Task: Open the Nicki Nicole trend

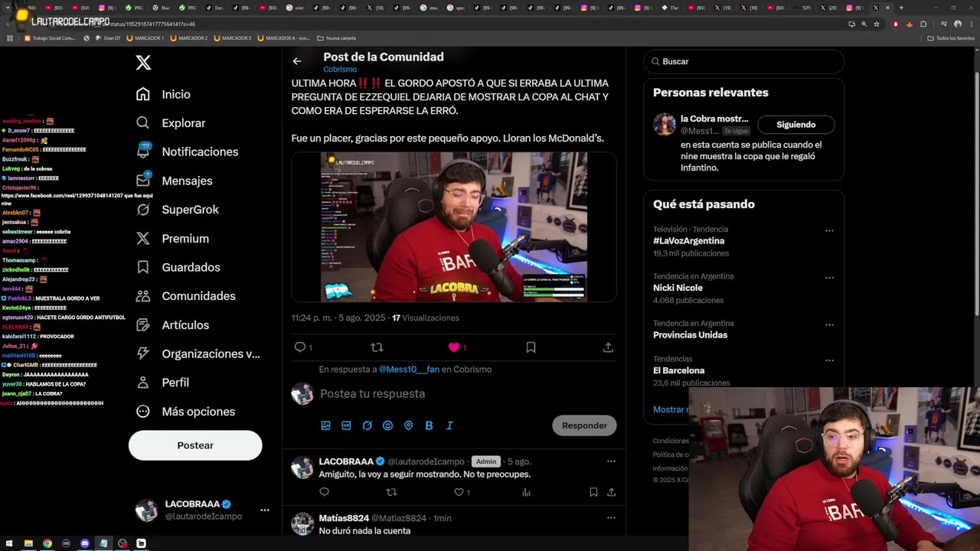Action: click(x=678, y=288)
